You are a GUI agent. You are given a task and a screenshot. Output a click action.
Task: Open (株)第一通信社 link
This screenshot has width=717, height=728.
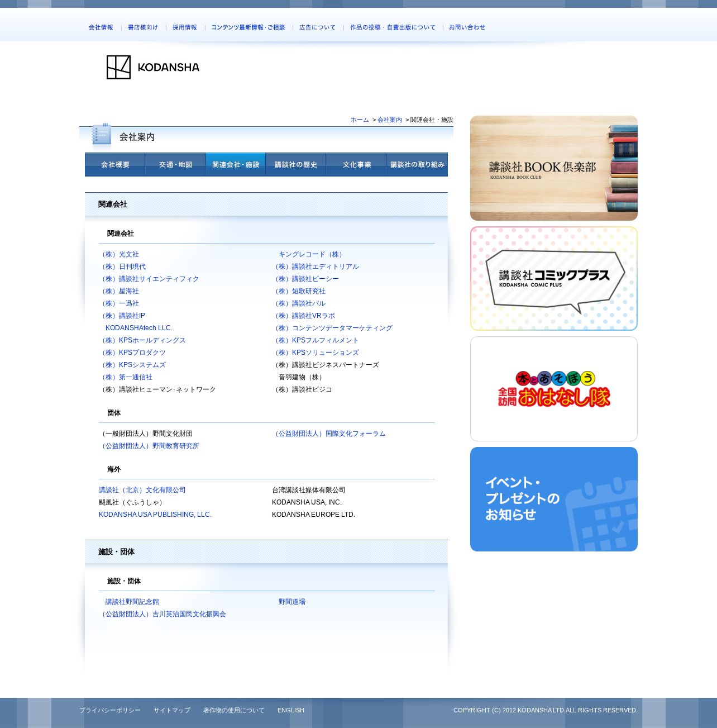(x=126, y=377)
